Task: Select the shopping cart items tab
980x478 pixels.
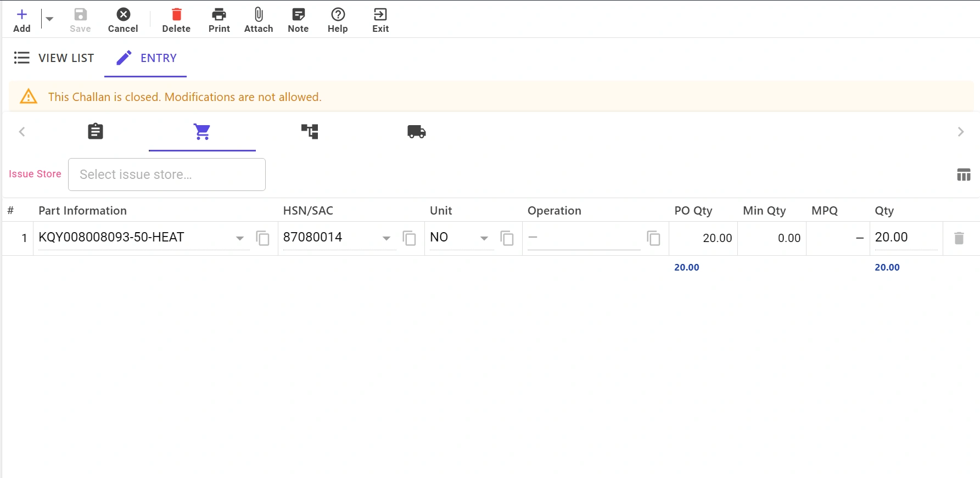Action: 202,132
